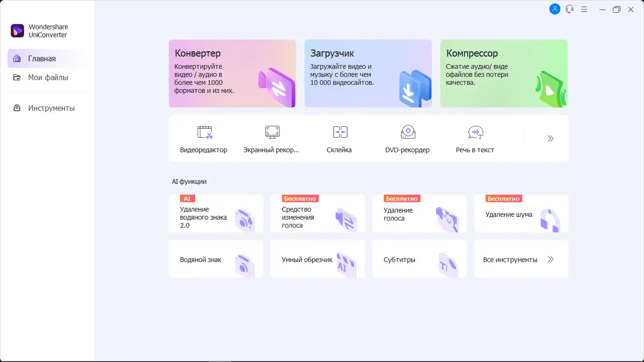The width and height of the screenshot is (644, 362).
Task: Click the green compressor icon
Action: [x=550, y=89]
